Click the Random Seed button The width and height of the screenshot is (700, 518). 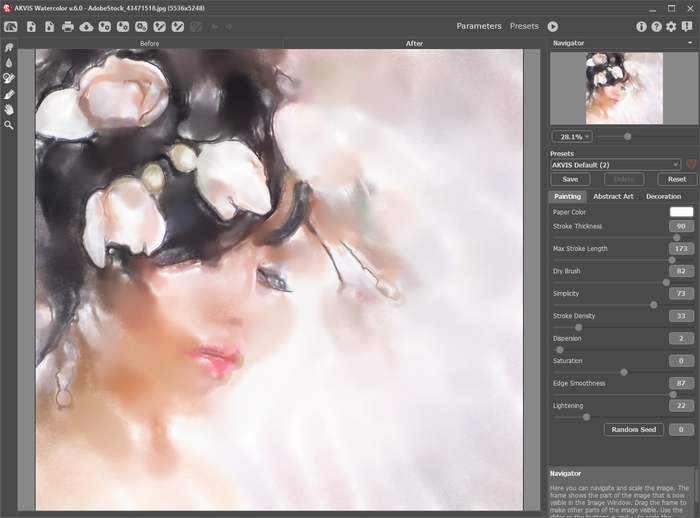[633, 430]
